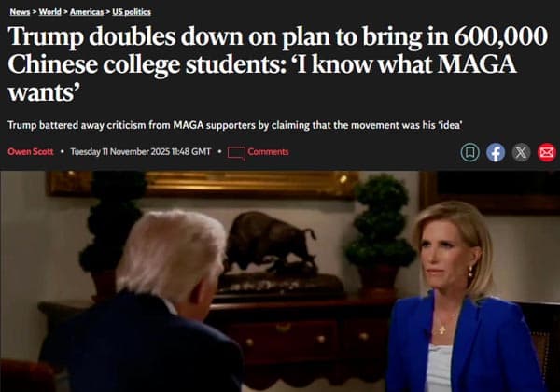Viewport: 560px width, 392px height.
Task: Open the Americas breadcrumb link
Action: (x=87, y=12)
